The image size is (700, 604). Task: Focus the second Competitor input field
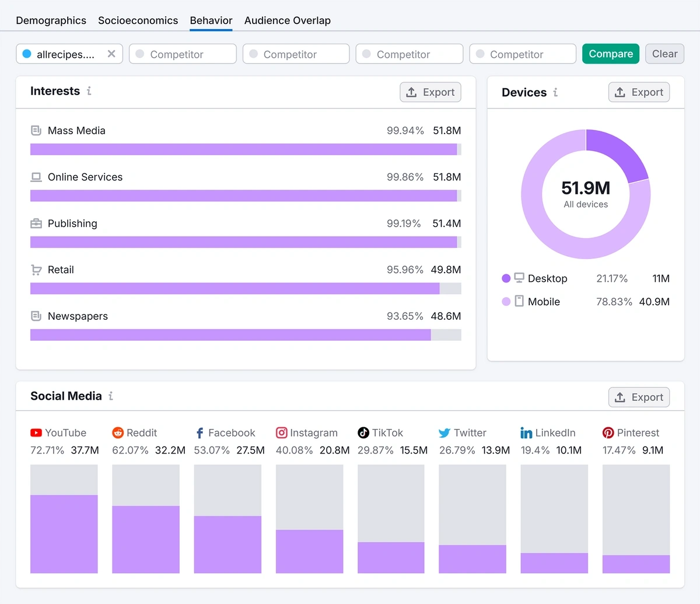click(296, 54)
